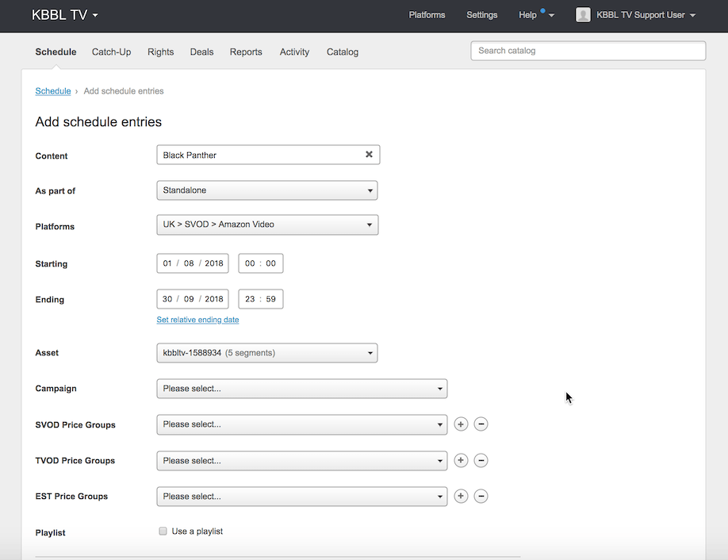Add another SVOD Price Group row

[461, 424]
